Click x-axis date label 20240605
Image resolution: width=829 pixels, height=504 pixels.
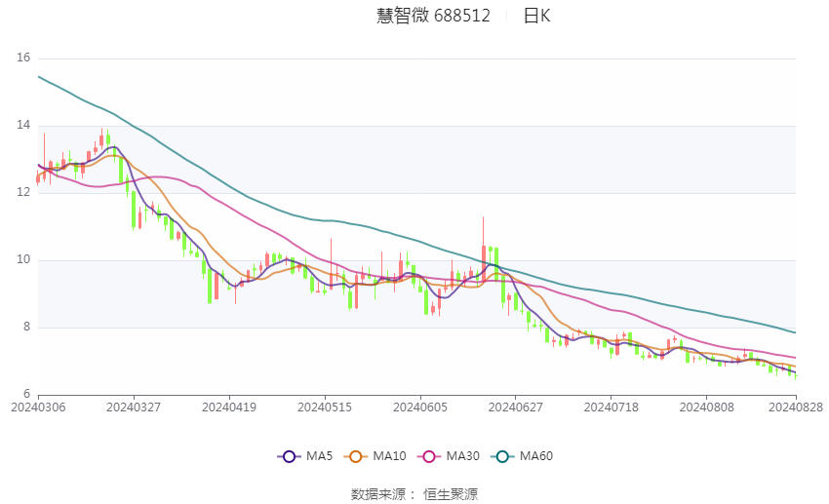point(420,407)
